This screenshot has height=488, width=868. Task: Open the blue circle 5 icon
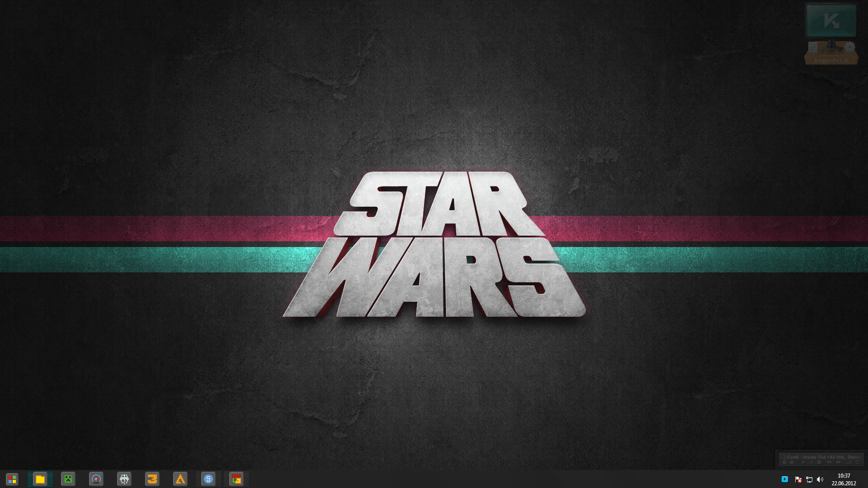208,479
